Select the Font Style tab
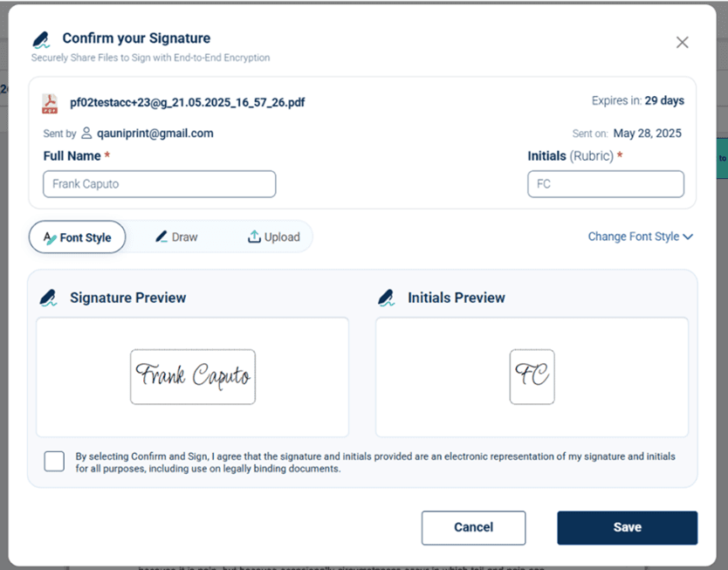This screenshot has width=728, height=570. coord(77,237)
